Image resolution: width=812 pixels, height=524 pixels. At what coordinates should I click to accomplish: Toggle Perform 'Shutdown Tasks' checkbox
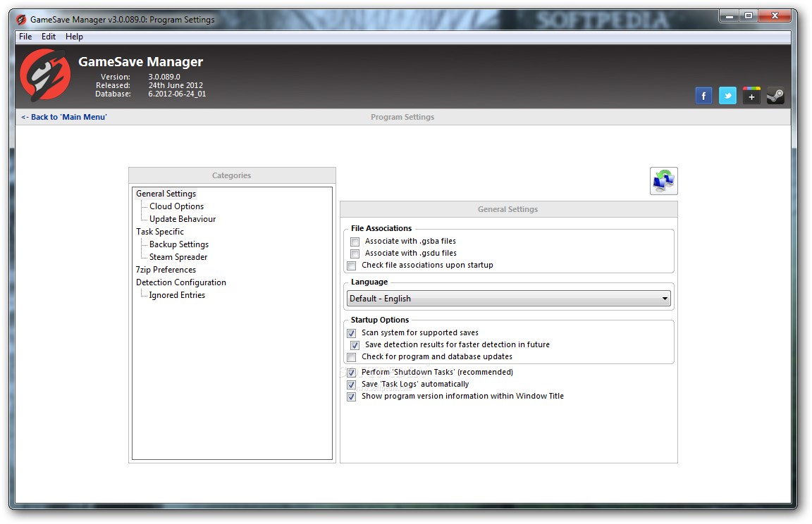tap(352, 373)
